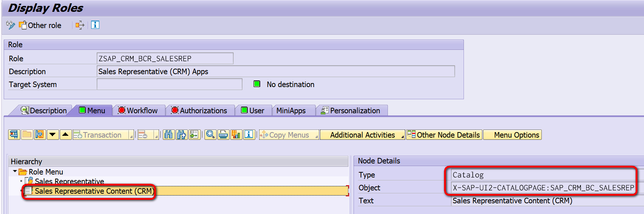This screenshot has width=644, height=214.
Task: Click the Find Next binoculars icon
Action: [x=181, y=135]
